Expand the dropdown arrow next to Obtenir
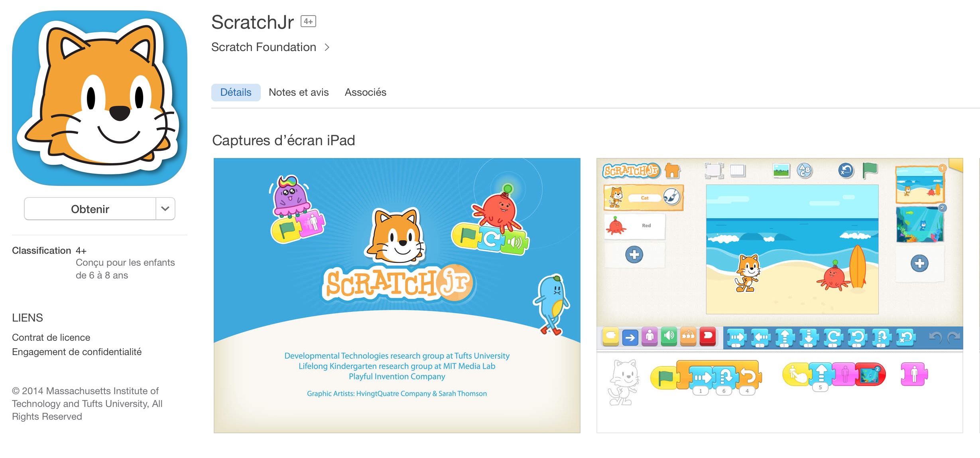This screenshot has width=980, height=458. click(165, 209)
